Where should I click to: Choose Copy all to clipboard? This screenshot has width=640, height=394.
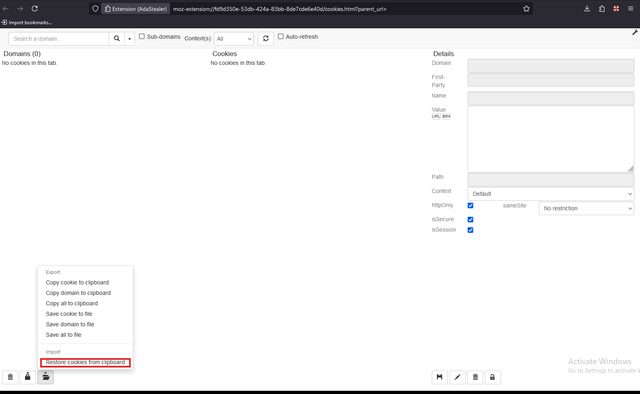[72, 303]
